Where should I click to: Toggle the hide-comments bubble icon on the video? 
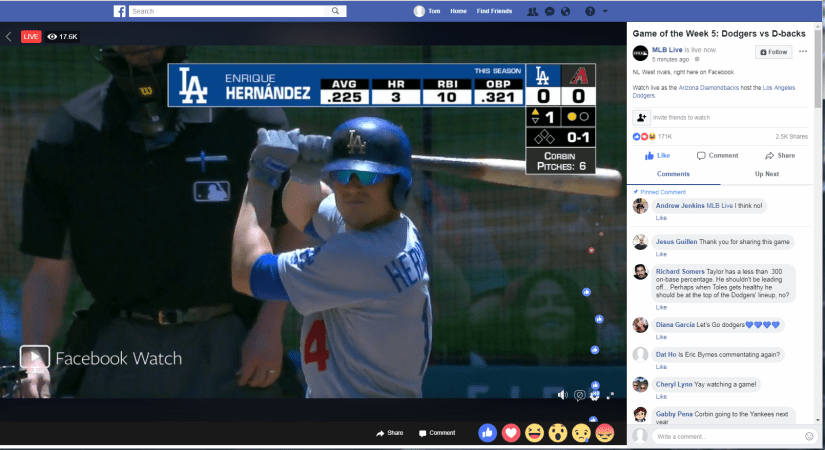(579, 395)
